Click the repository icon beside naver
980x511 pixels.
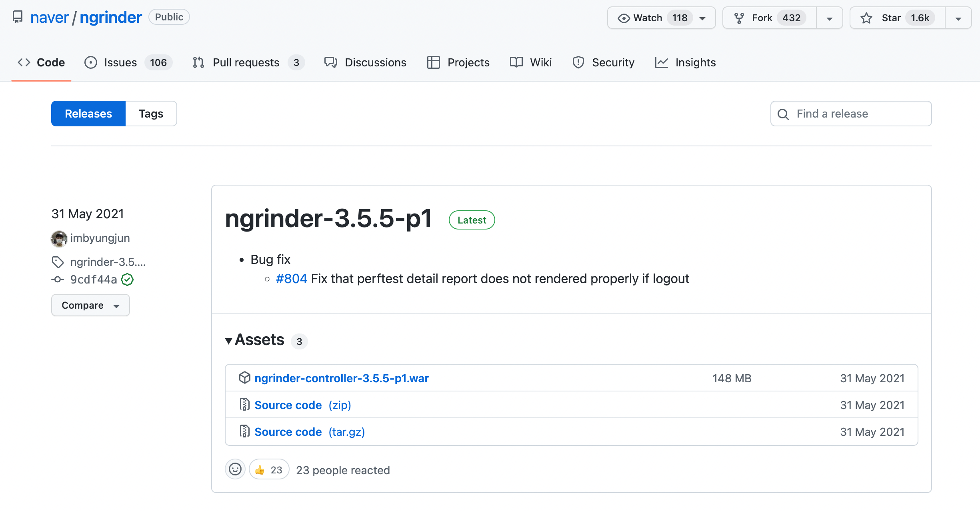[x=18, y=17]
